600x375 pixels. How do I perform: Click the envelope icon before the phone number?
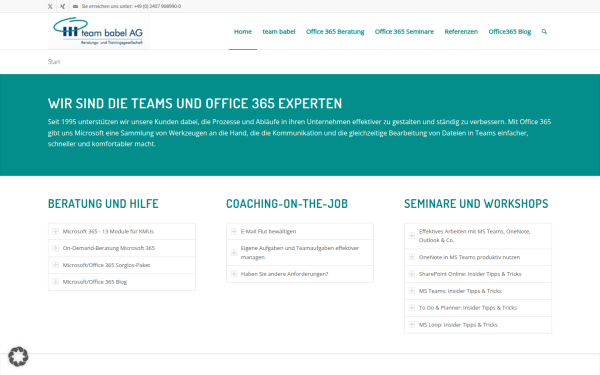click(75, 7)
